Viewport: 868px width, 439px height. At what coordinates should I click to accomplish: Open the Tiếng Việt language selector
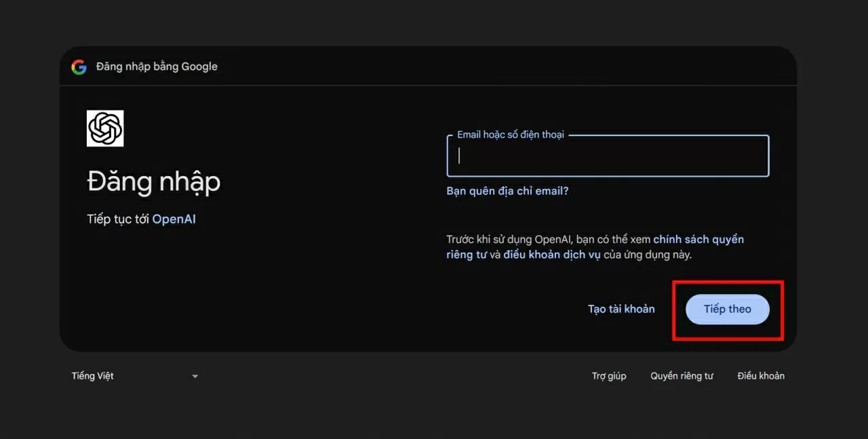pos(93,376)
